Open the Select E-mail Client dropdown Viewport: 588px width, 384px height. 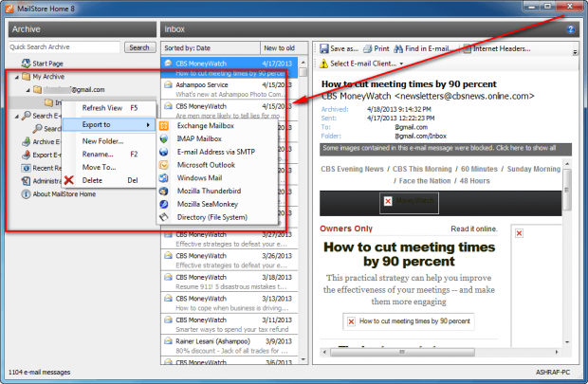click(401, 64)
